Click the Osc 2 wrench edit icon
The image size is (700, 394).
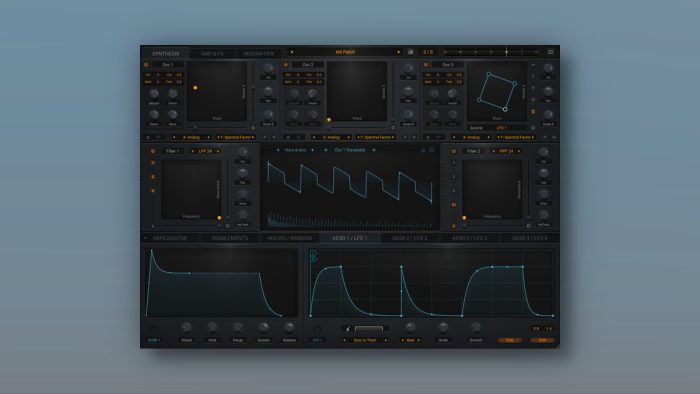[405, 137]
